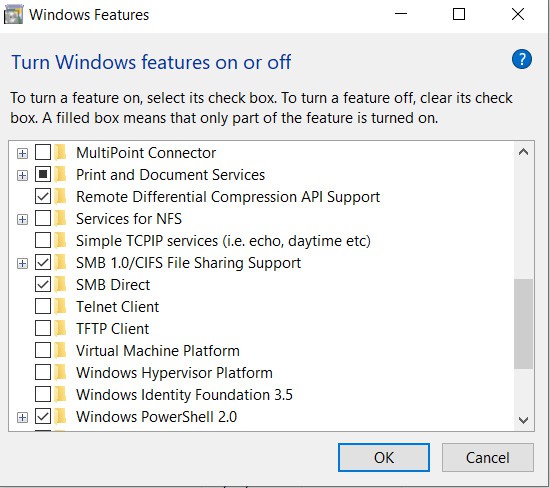Select Simple TCPIP services list entry

tap(223, 241)
